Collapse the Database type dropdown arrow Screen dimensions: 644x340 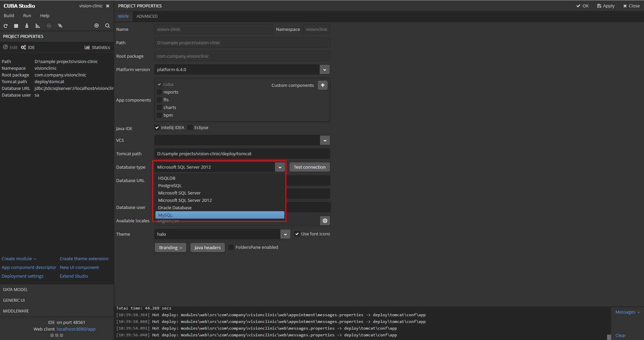280,167
